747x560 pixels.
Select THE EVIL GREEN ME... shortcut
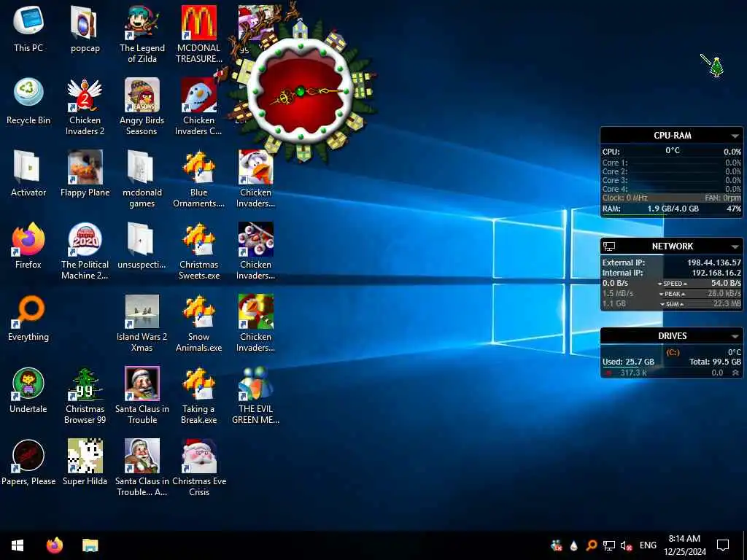point(255,396)
